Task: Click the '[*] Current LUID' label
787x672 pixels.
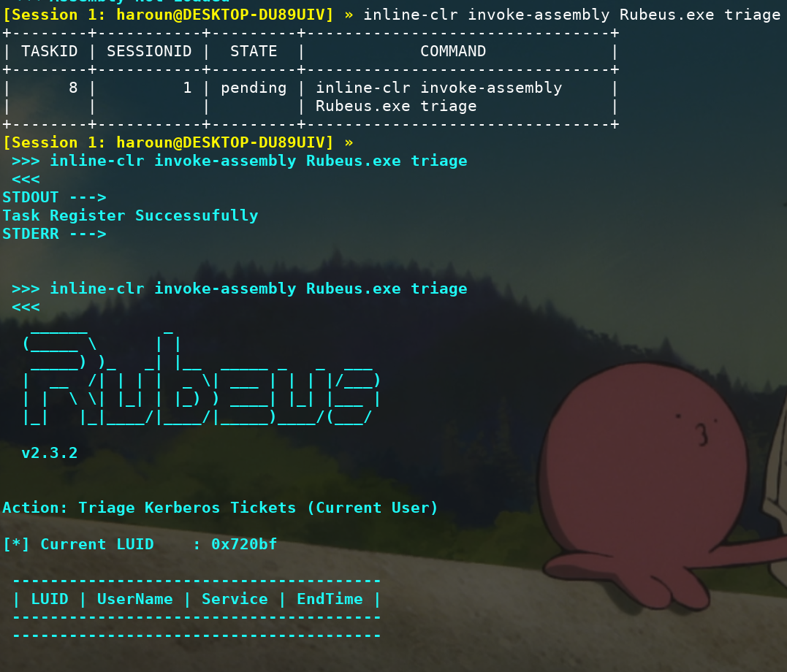Action: pyautogui.click(x=77, y=544)
